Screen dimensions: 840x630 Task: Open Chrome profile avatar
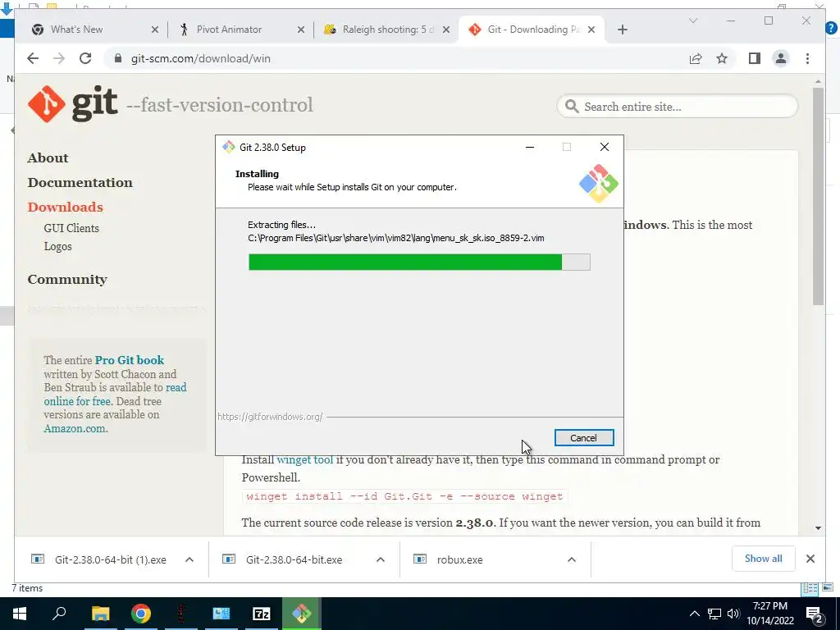click(781, 58)
